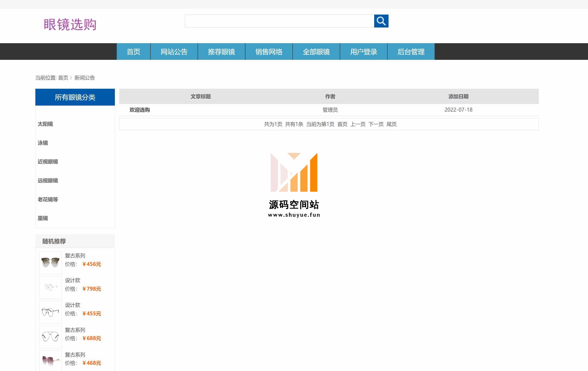This screenshot has height=371, width=588.
Task: Open the 网站公告 menu item
Action: point(174,52)
